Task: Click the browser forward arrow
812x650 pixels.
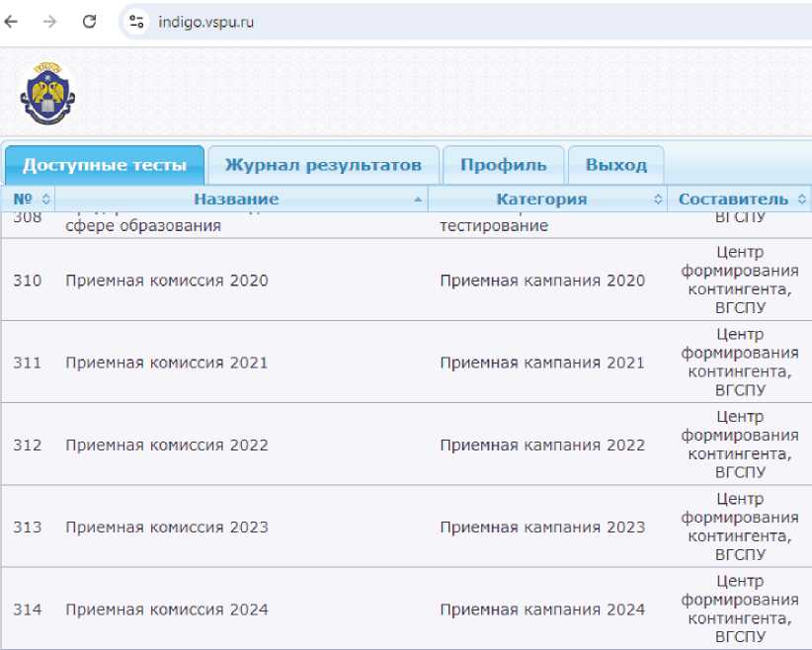Action: point(50,22)
